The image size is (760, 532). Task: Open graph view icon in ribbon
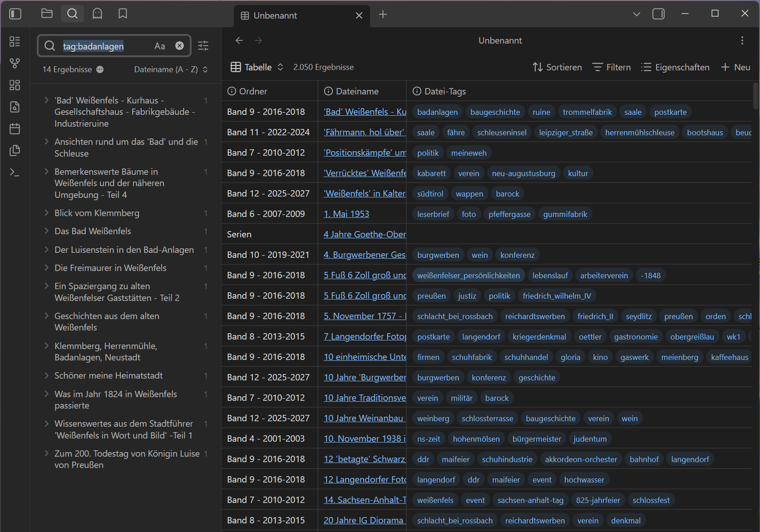click(x=15, y=63)
